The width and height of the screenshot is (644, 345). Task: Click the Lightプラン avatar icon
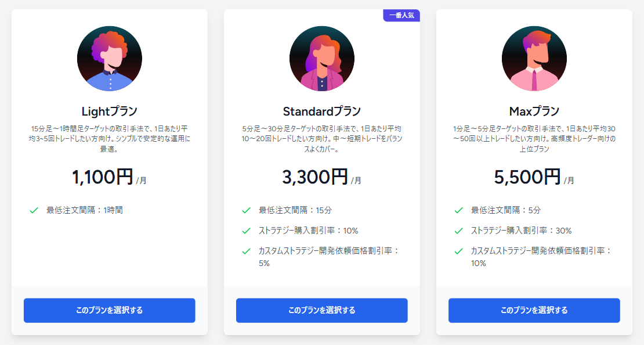[x=109, y=58]
